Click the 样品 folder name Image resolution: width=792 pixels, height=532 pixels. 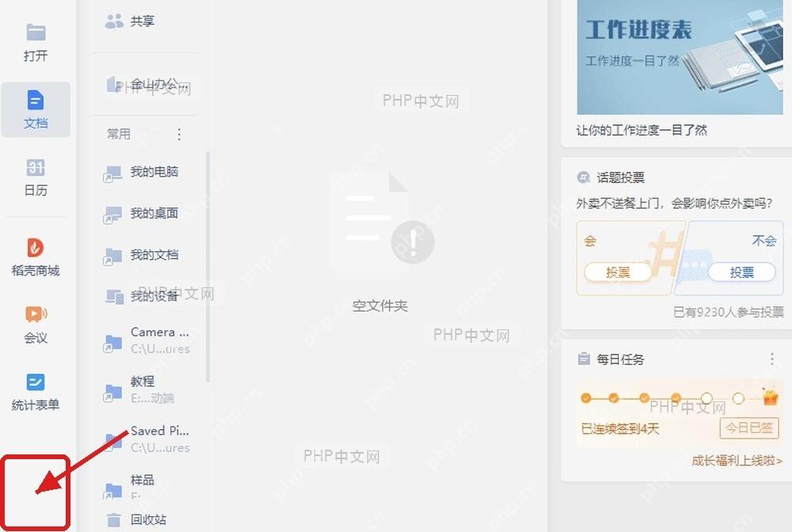tap(143, 480)
